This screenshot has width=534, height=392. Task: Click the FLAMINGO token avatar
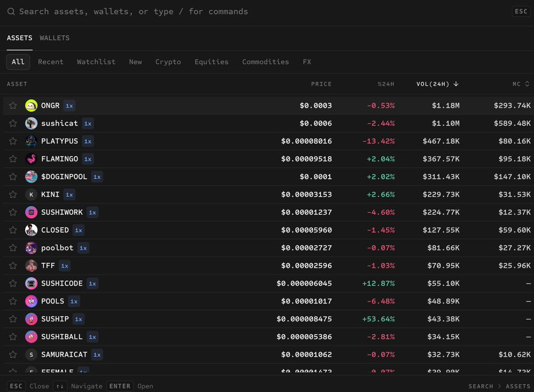pos(31,159)
